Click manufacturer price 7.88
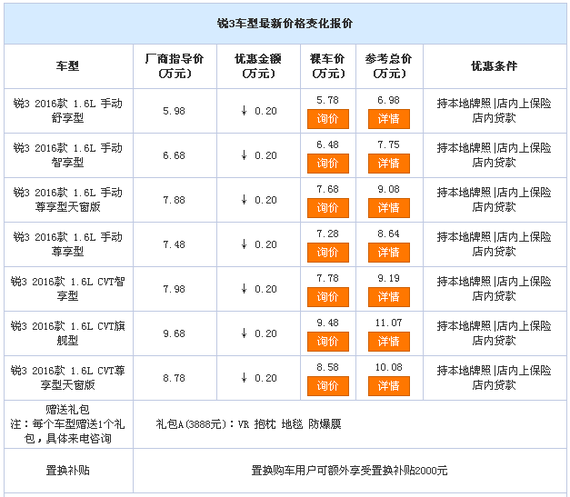 (x=174, y=200)
